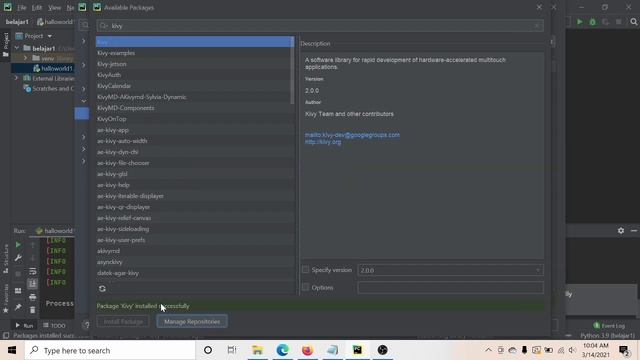Clear the kivy search with X icon
The height and width of the screenshot is (360, 640).
point(538,26)
